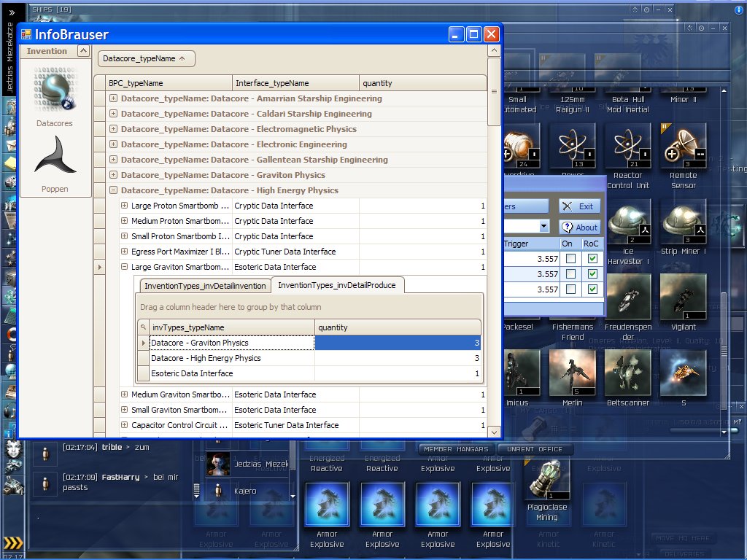Select the Reactor Control Unit item icon
The width and height of the screenshot is (747, 560).
[628, 145]
